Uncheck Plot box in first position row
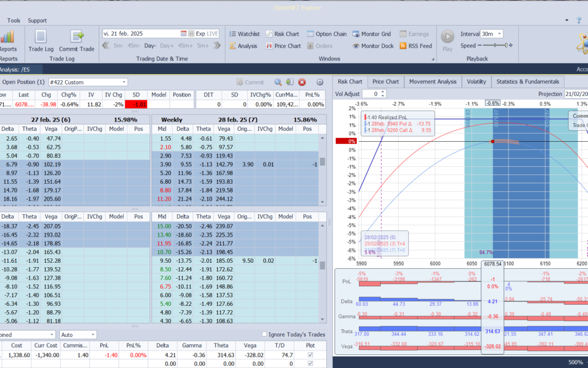 tap(311, 355)
